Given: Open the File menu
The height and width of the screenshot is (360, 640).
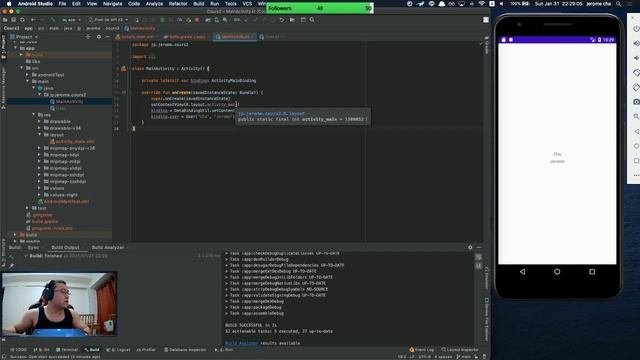Looking at the screenshot, I should coord(62,4).
